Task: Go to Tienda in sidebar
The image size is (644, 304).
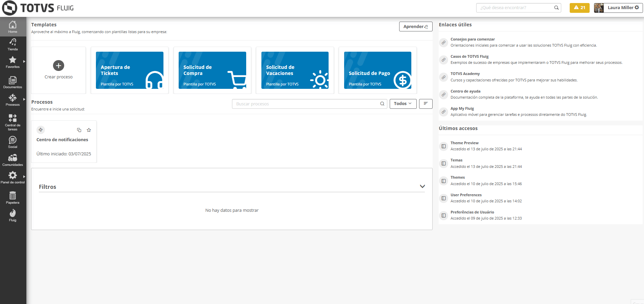Action: pos(13,45)
